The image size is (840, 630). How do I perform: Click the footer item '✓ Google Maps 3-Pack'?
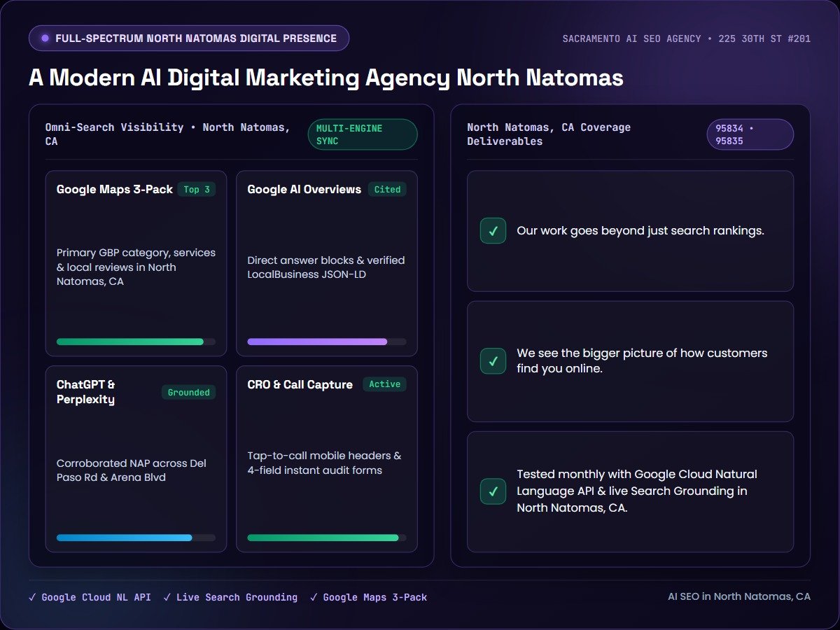368,598
